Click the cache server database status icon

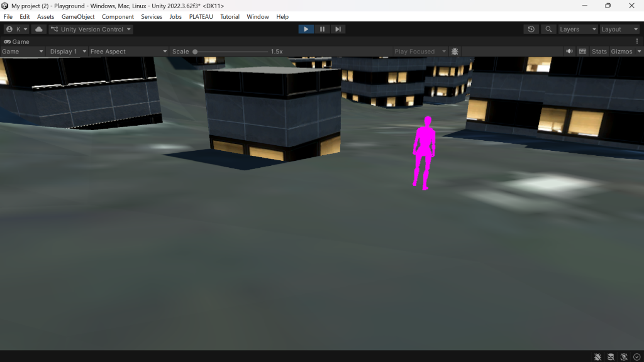[611, 357]
